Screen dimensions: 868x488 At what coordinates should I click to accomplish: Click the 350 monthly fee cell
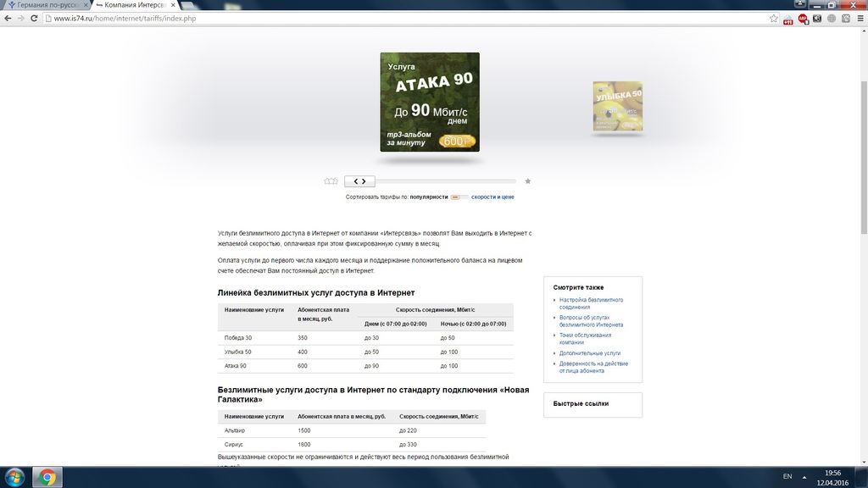click(x=303, y=338)
